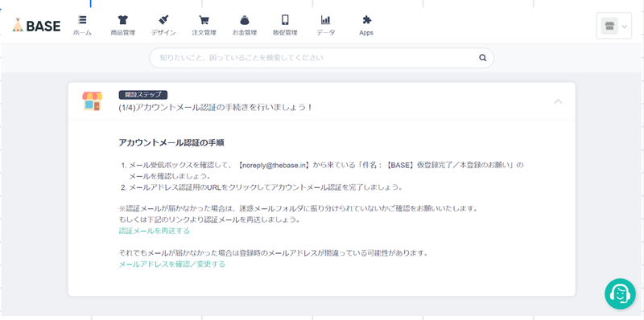Open 販促管理 phone icon
The width and height of the screenshot is (644, 320).
(x=285, y=19)
